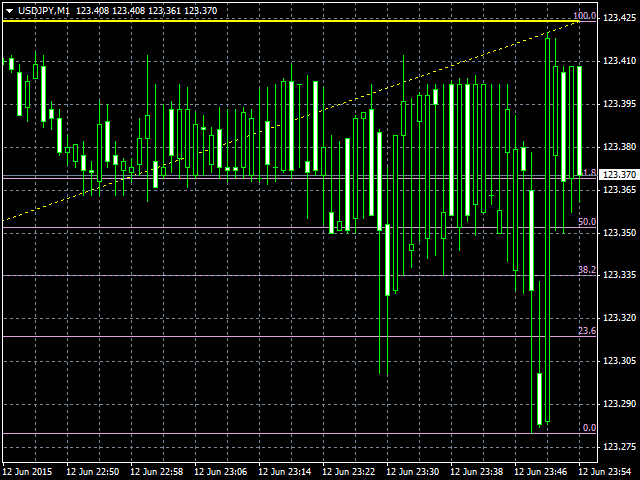
Task: Click the Fibonacci 38.2 level label
Action: pos(587,270)
